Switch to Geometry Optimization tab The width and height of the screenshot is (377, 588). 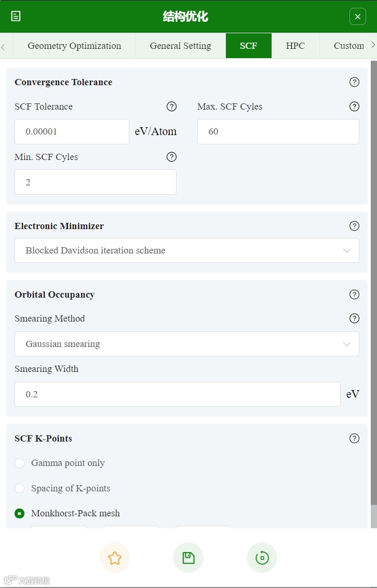74,46
